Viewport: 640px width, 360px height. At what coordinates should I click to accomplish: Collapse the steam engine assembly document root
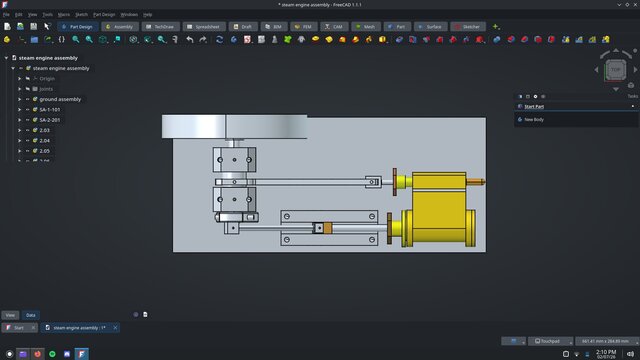(6, 58)
